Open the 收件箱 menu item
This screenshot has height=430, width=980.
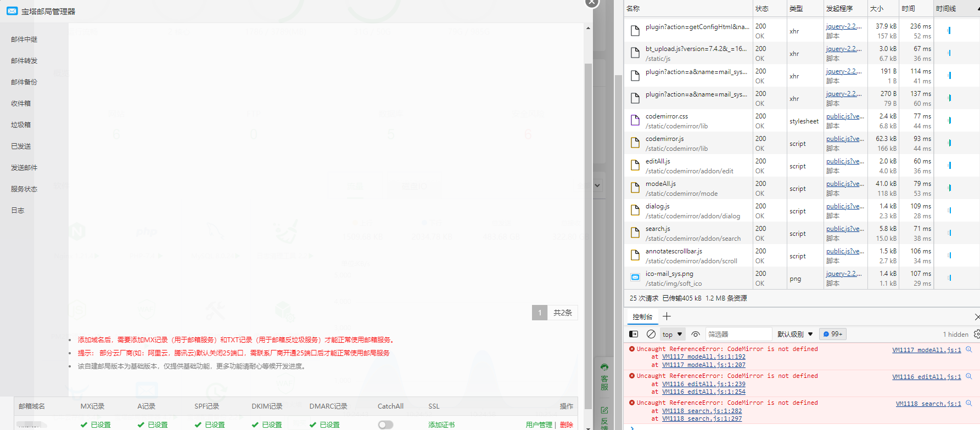pos(21,104)
